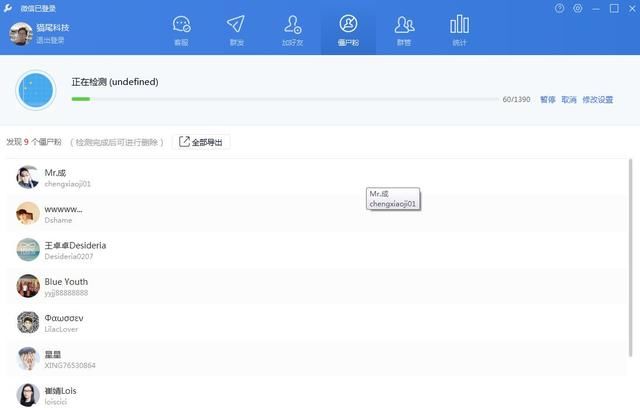Click the 60/1390 progress counter

(x=516, y=100)
